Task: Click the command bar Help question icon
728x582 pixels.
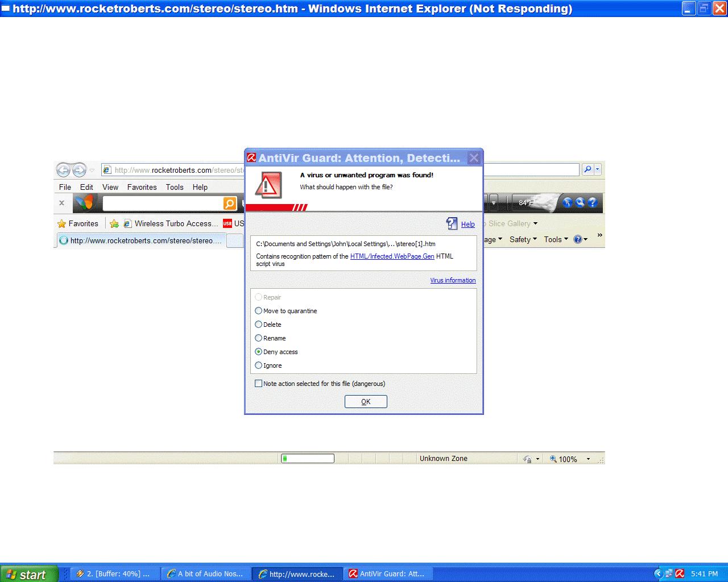Action: (x=577, y=239)
